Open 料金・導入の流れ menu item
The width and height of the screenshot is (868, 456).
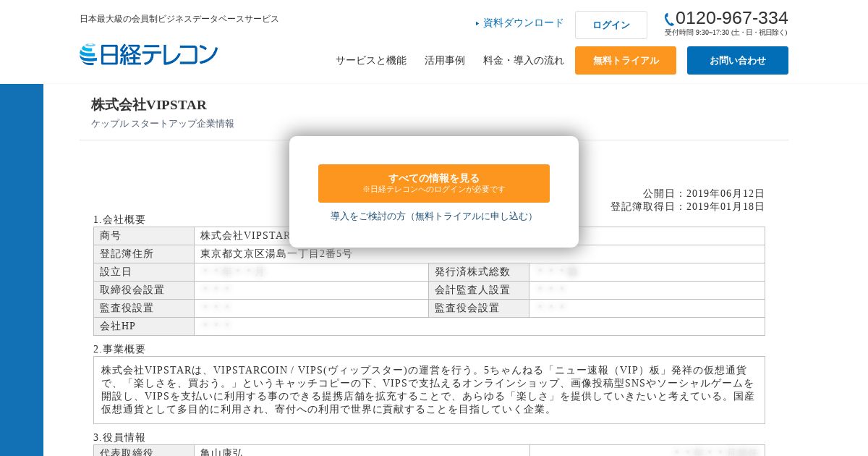524,61
